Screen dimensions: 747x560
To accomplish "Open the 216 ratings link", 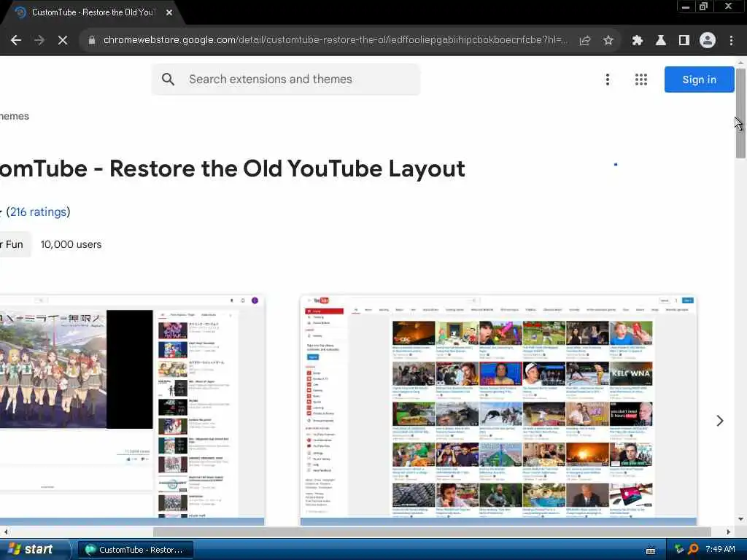I will (x=38, y=212).
